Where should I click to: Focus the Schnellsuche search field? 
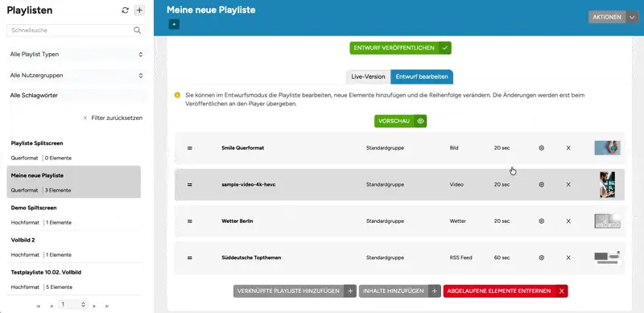click(76, 30)
